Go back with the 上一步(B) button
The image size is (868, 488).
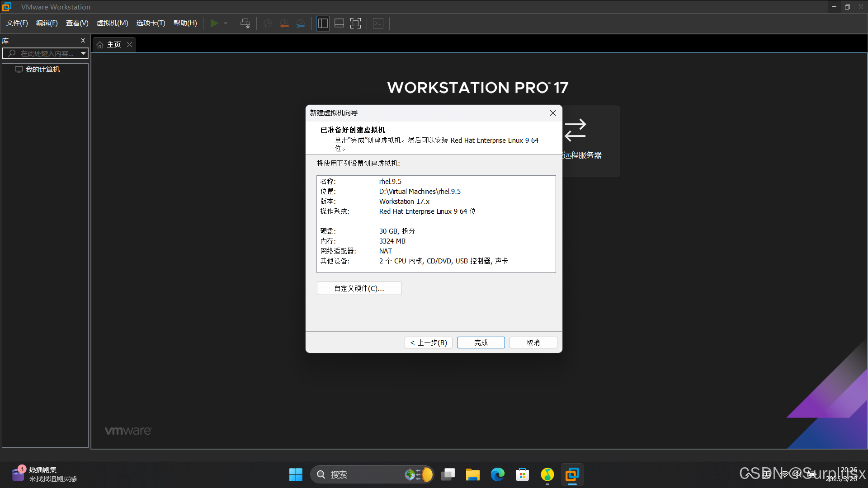coord(428,343)
